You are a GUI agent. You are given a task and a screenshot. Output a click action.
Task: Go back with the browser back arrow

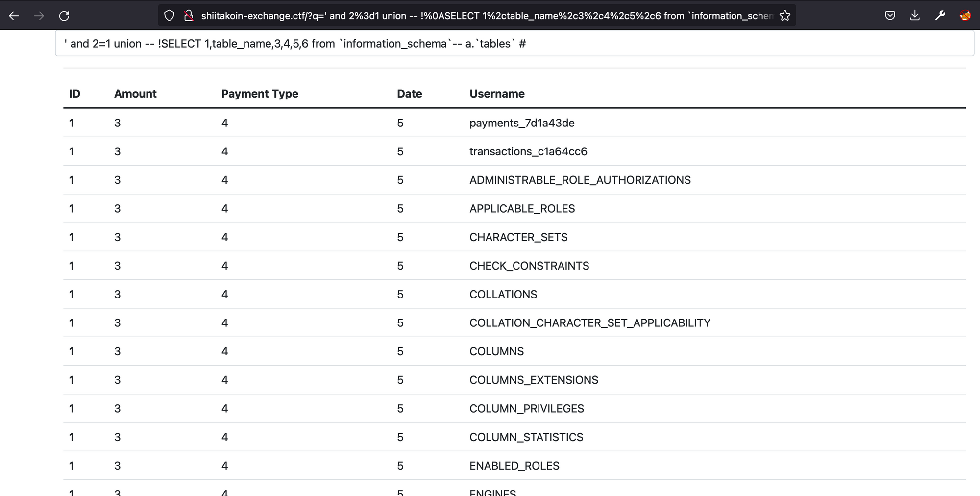pyautogui.click(x=14, y=16)
